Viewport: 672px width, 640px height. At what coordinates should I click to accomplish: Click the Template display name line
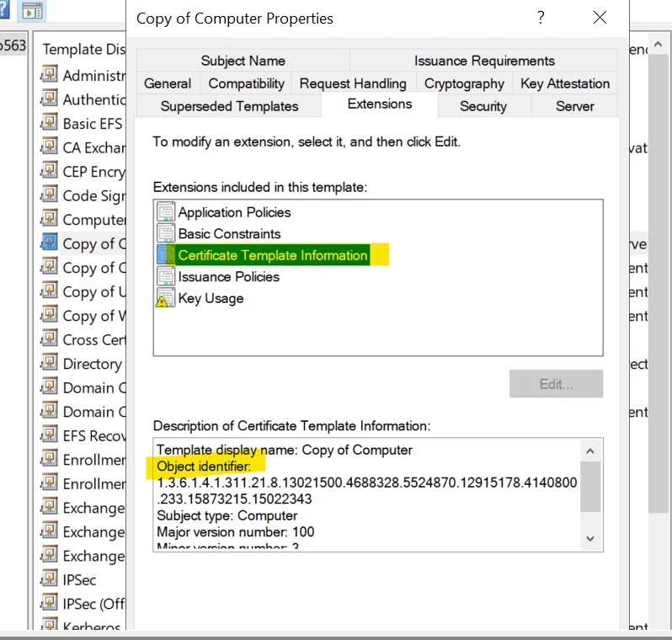(284, 450)
